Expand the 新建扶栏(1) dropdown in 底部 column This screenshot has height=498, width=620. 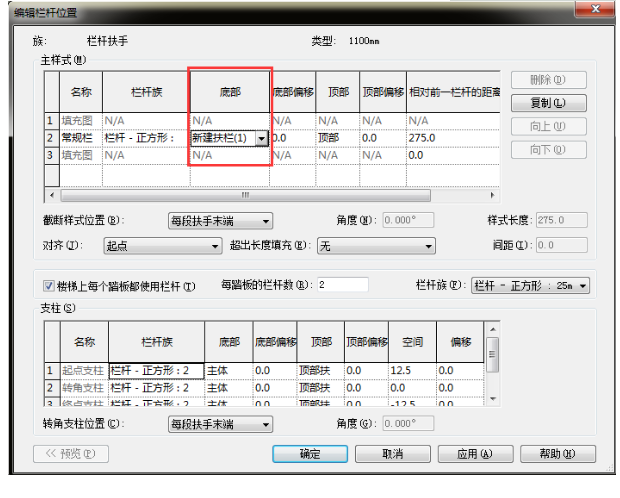click(262, 138)
